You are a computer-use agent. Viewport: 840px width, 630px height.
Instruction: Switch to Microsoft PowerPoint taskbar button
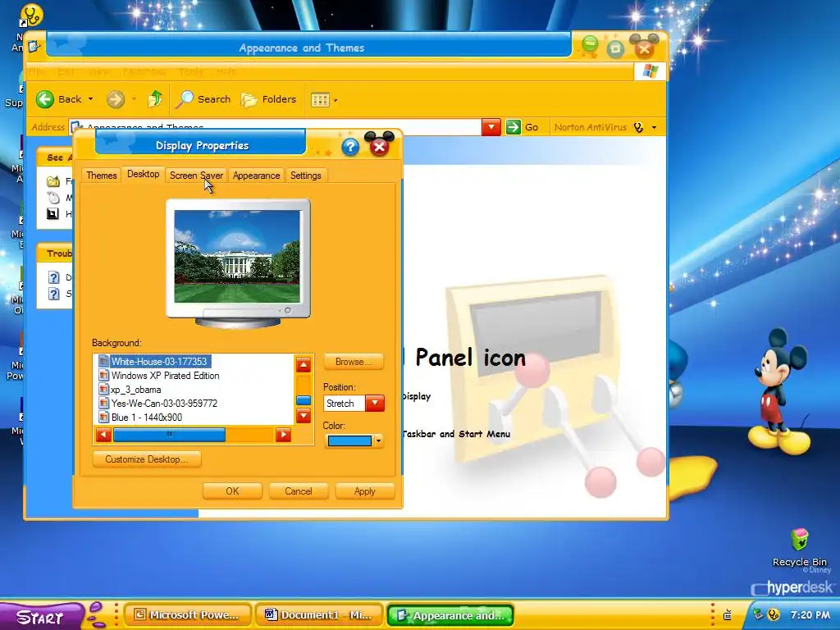(188, 615)
